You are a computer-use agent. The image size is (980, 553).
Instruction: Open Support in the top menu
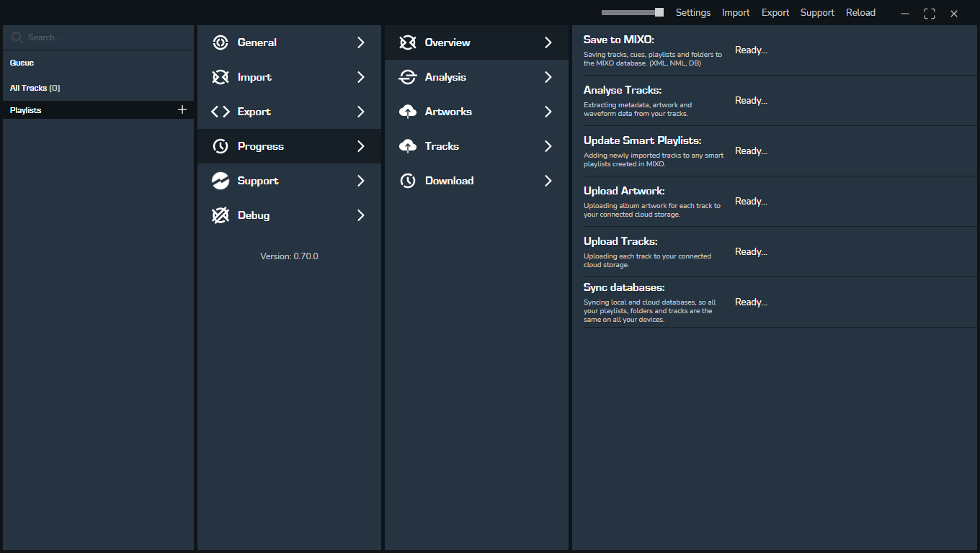(x=817, y=13)
